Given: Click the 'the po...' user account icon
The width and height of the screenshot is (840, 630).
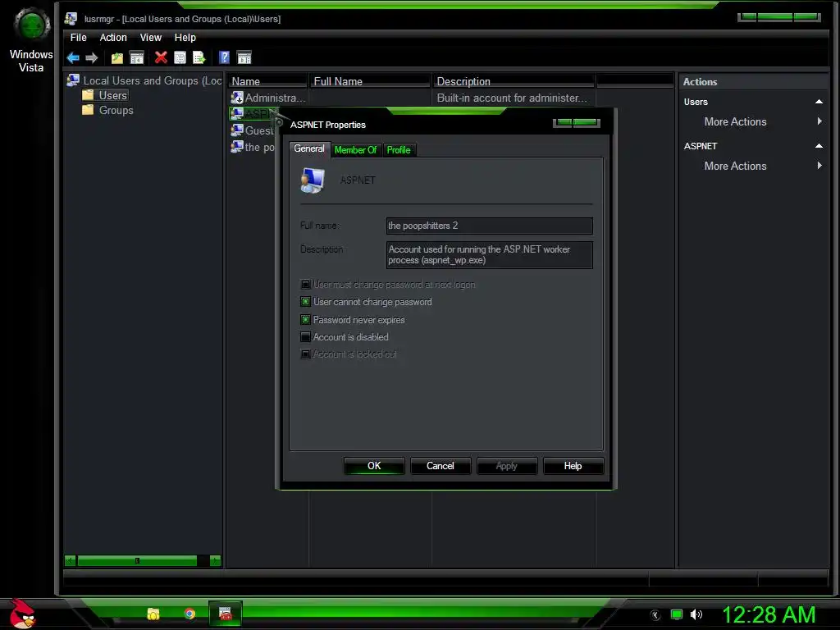Looking at the screenshot, I should pyautogui.click(x=237, y=147).
